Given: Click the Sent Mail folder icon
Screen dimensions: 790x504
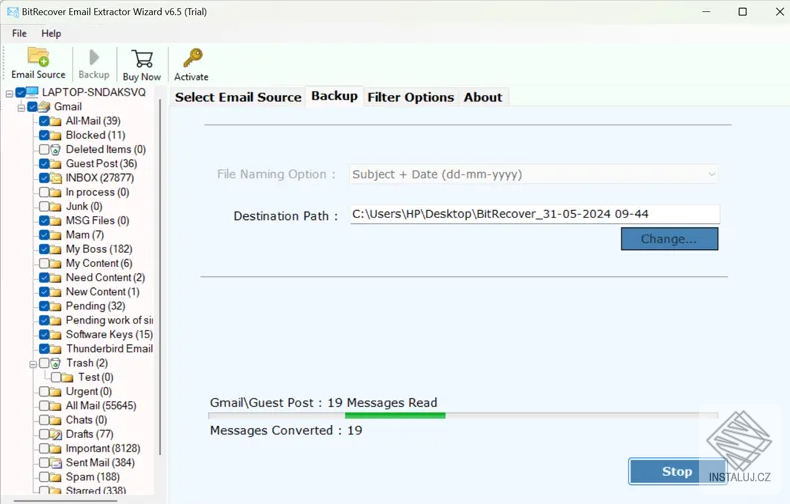Looking at the screenshot, I should click(56, 463).
